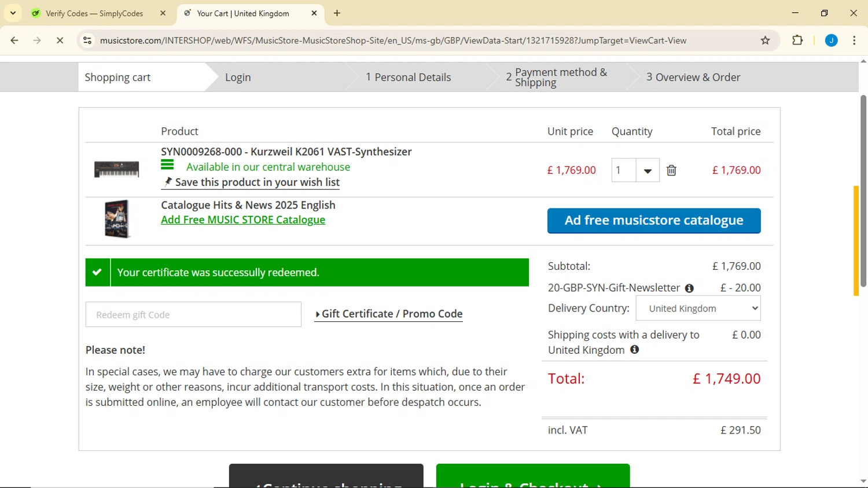868x488 pixels.
Task: Click the discount value £ - 20.00
Action: tap(740, 288)
